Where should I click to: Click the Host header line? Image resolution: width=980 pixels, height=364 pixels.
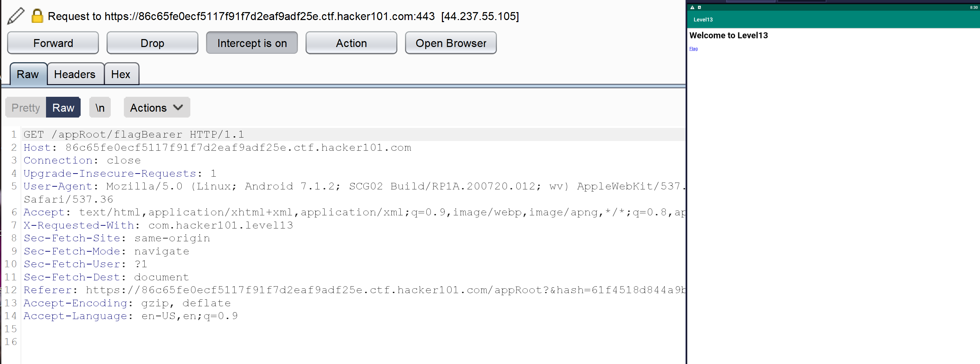(217, 147)
